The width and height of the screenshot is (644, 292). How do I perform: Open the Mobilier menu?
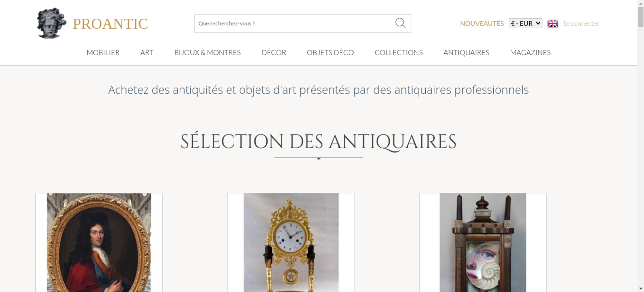(103, 52)
